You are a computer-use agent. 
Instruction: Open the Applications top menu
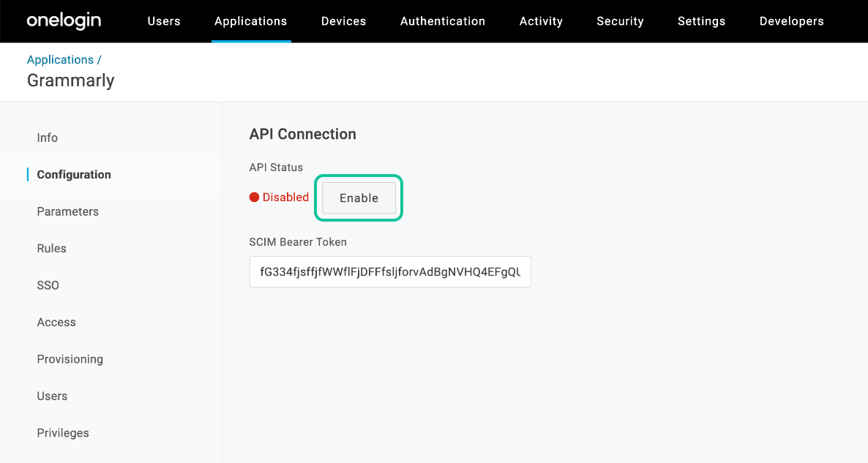coord(251,21)
